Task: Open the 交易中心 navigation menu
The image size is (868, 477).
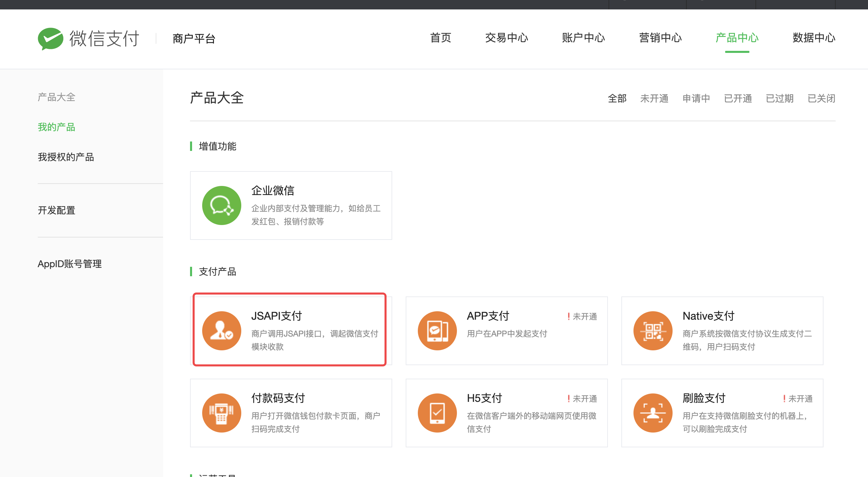Action: [x=506, y=38]
